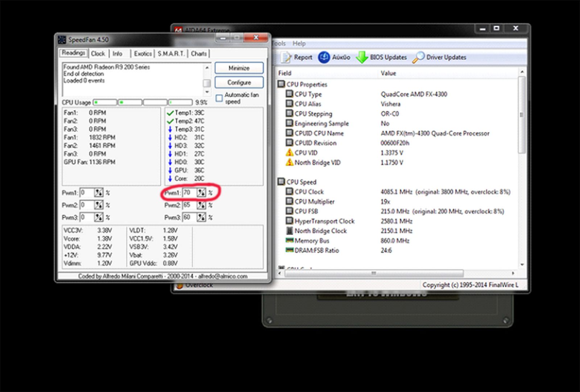Adjust the left Pwm1 spinner showing 0
Image resolution: width=580 pixels, height=392 pixels.
[99, 193]
